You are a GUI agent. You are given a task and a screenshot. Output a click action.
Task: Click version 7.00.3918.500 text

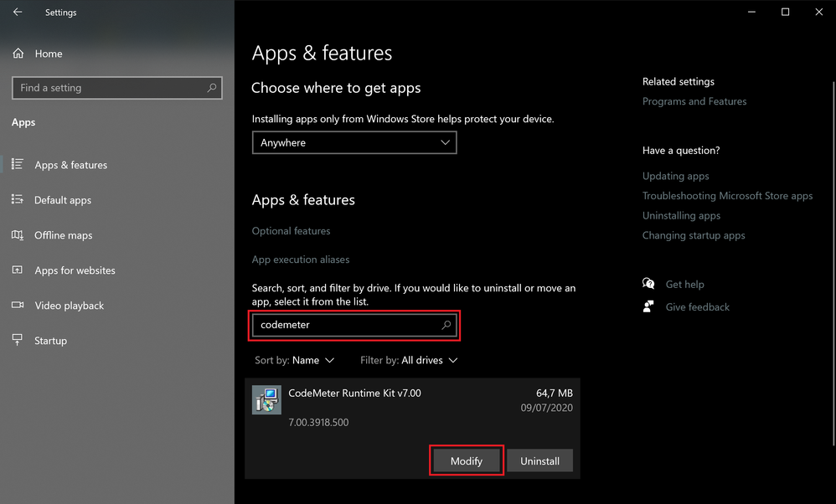pos(318,423)
